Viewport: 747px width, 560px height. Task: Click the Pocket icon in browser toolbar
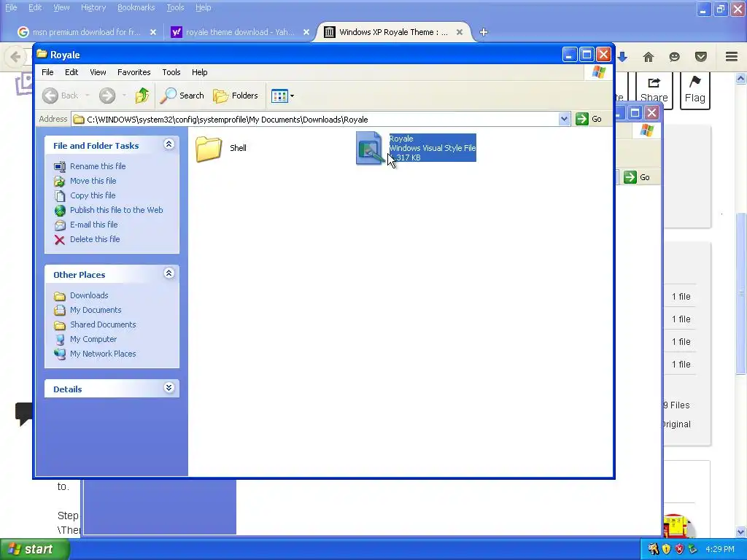tap(701, 57)
